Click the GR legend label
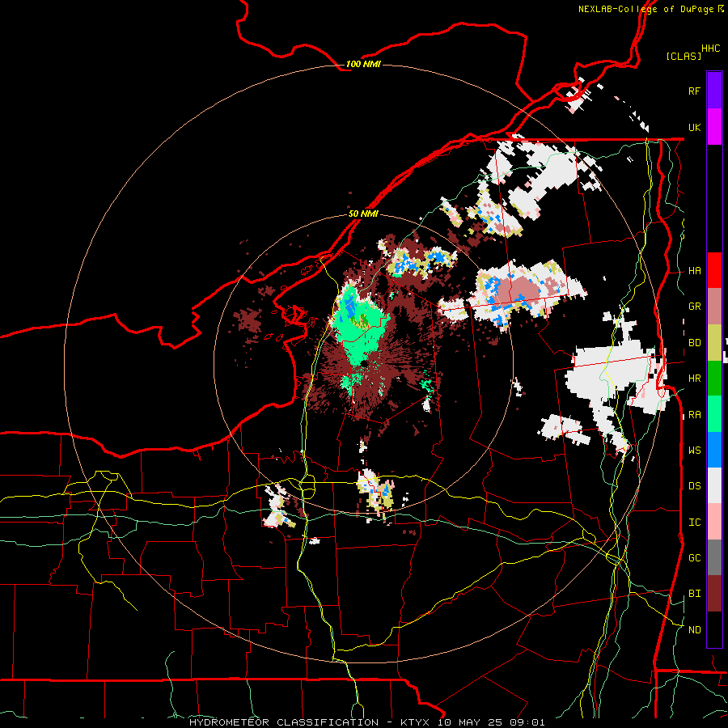728x728 pixels. (x=694, y=307)
